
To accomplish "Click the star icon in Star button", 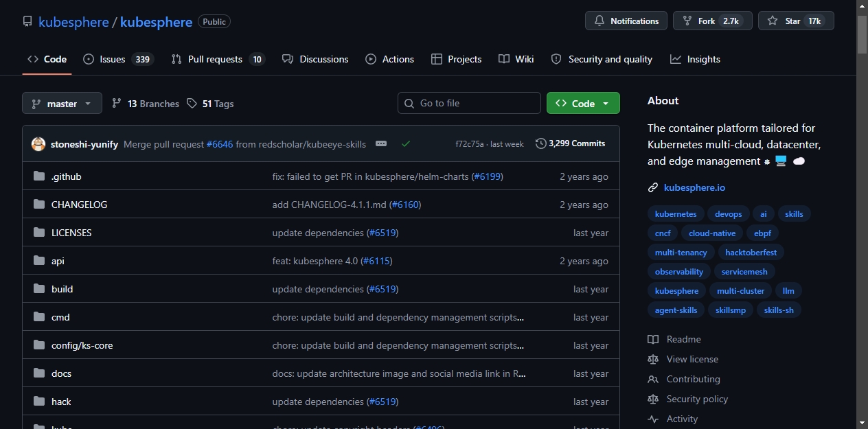I will [x=773, y=21].
